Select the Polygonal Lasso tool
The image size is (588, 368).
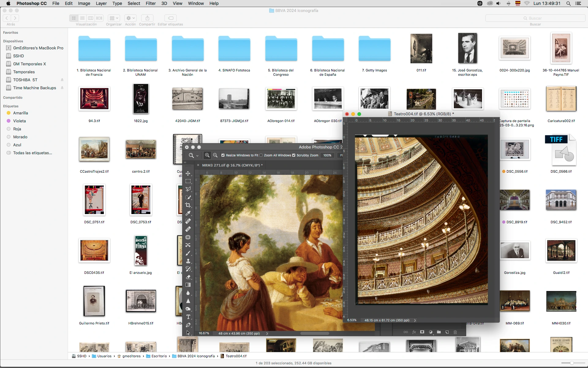click(x=188, y=189)
